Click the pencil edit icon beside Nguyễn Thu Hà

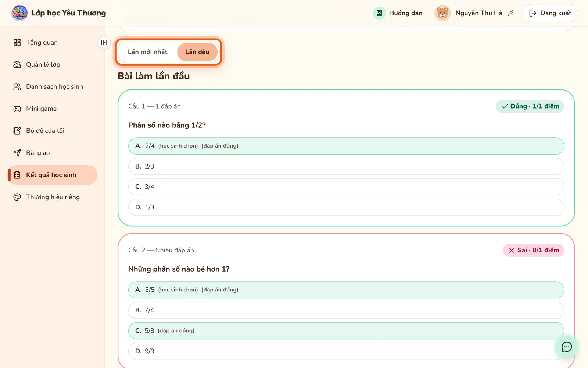pos(510,13)
